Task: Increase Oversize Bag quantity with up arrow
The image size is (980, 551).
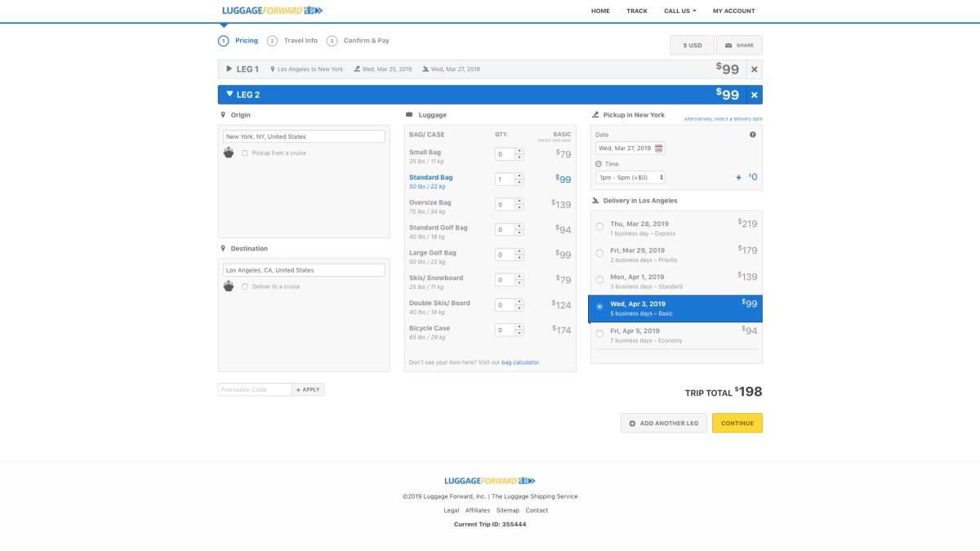Action: (x=519, y=201)
